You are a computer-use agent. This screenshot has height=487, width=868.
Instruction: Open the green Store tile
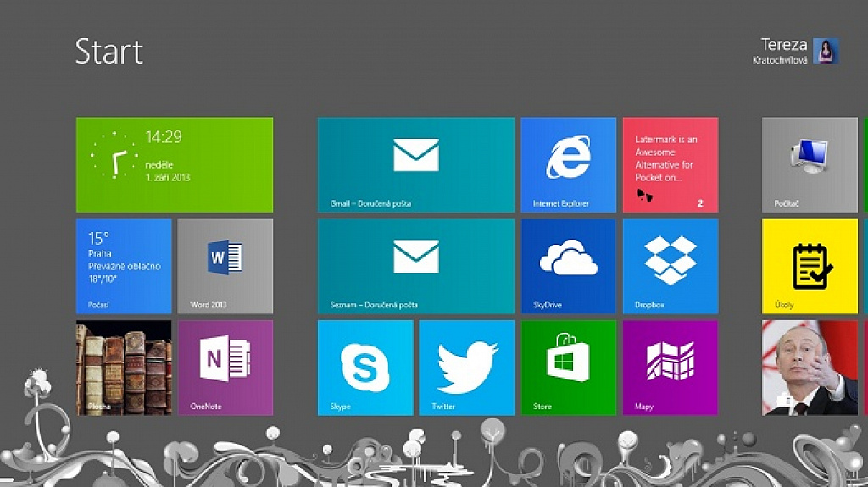(569, 368)
